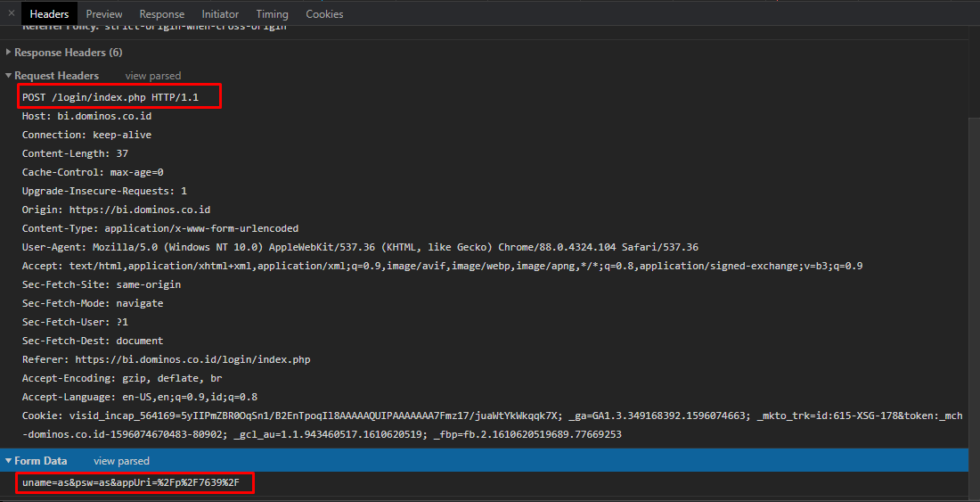Click the Content-Type header line
The height and width of the screenshot is (502, 980).
click(x=160, y=228)
